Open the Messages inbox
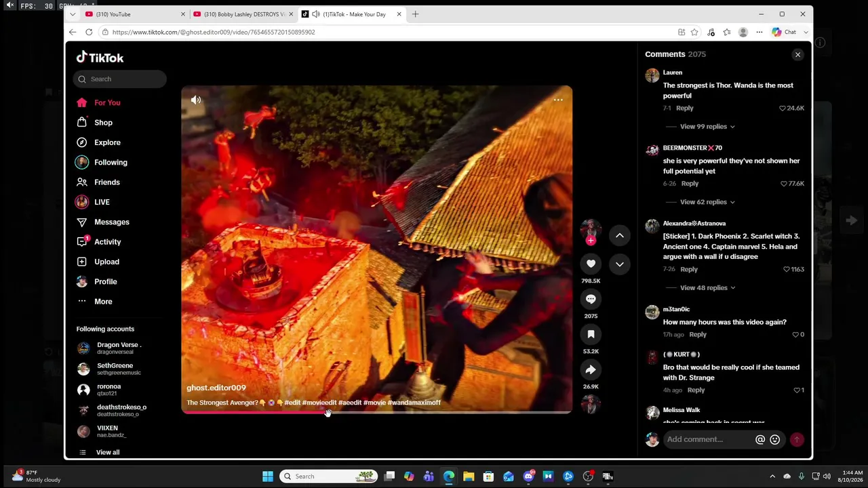Image resolution: width=868 pixels, height=488 pixels. (x=102, y=222)
